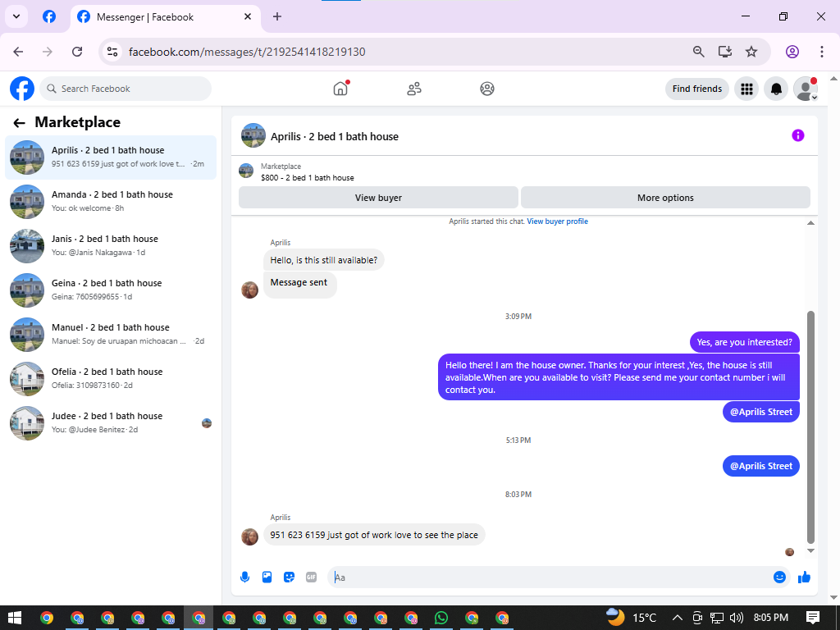The image size is (840, 630).
Task: Click the address bar URL
Action: (x=247, y=52)
